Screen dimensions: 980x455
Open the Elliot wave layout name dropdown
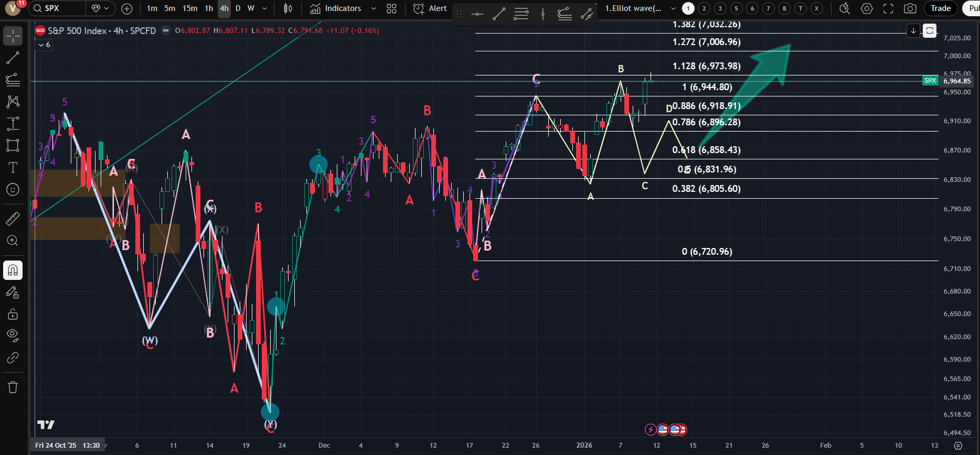(x=673, y=8)
